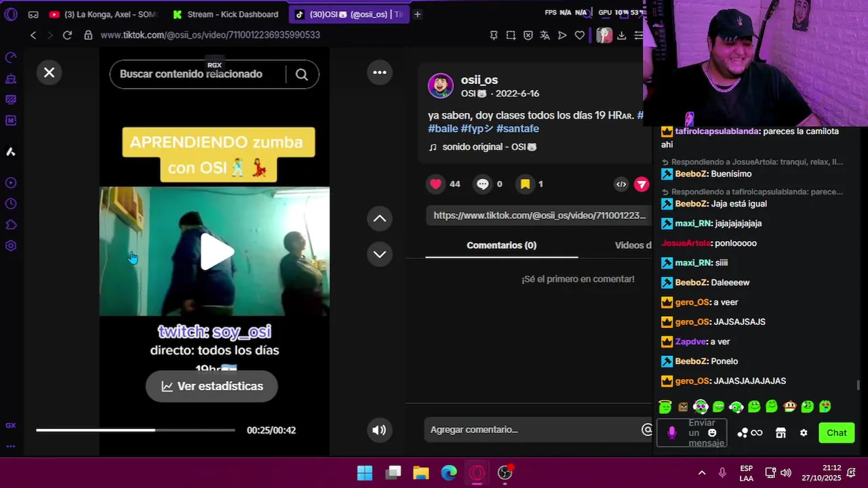Open File Explorer from the taskbar
Viewport: 868px width, 488px height.
421,473
